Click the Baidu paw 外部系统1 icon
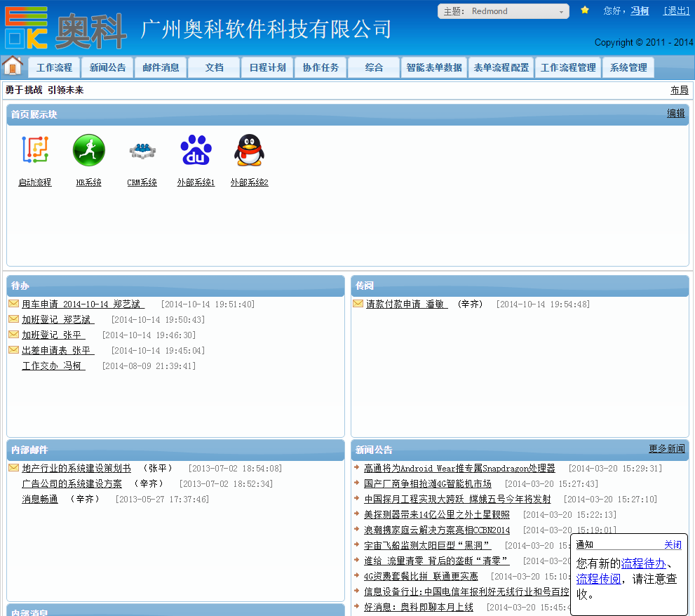The height and width of the screenshot is (616, 695). tap(196, 150)
